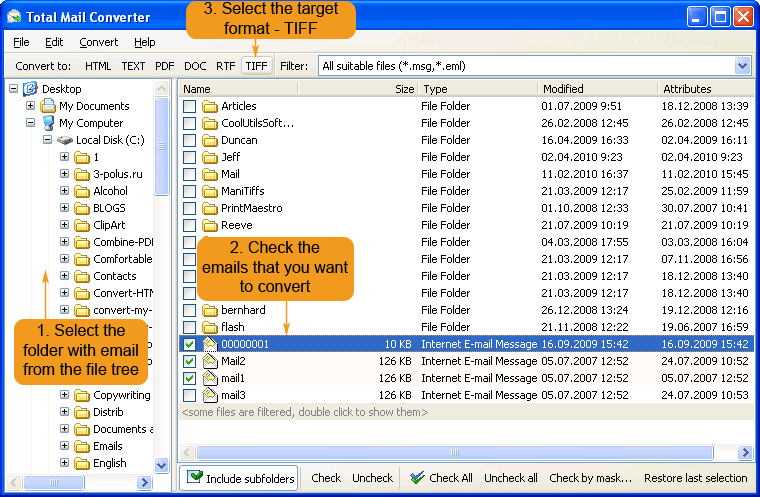Viewport: 760px width, 497px height.
Task: Open the Convert menu
Action: coord(98,42)
